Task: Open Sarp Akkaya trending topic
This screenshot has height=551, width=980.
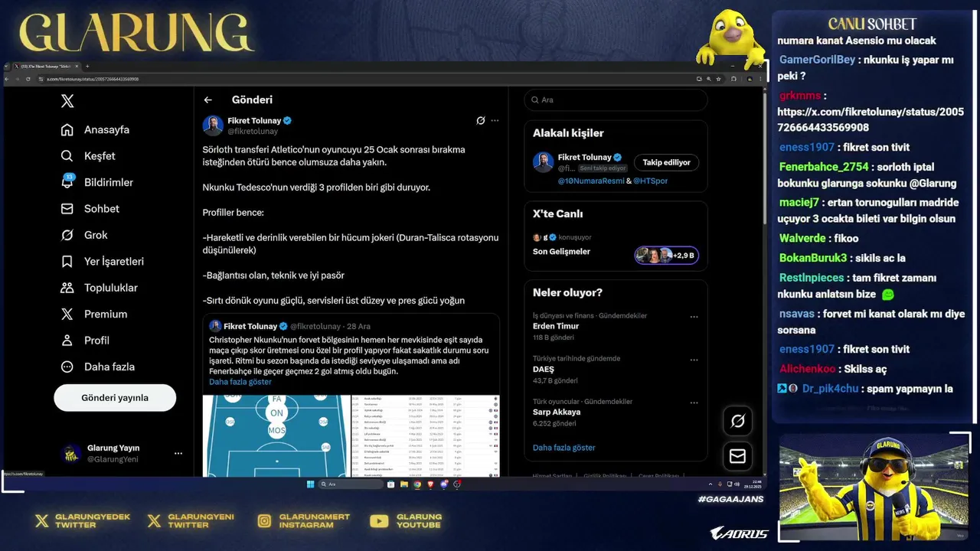Action: click(x=557, y=412)
